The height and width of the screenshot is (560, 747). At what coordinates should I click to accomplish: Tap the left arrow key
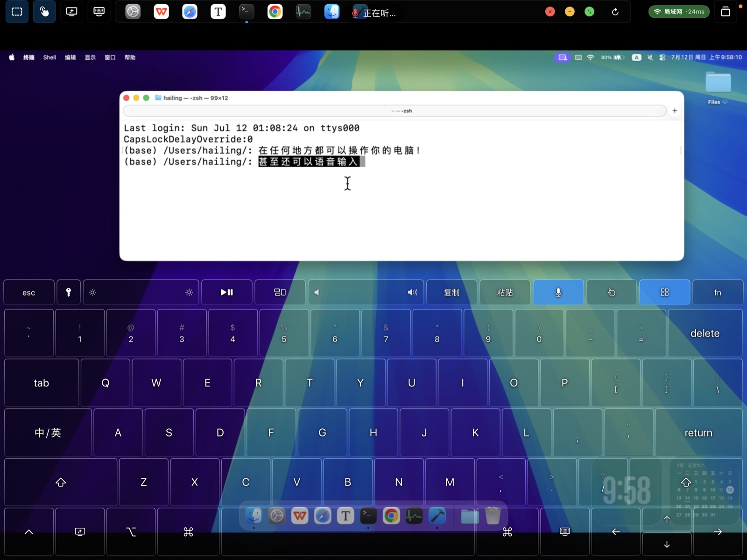click(616, 532)
